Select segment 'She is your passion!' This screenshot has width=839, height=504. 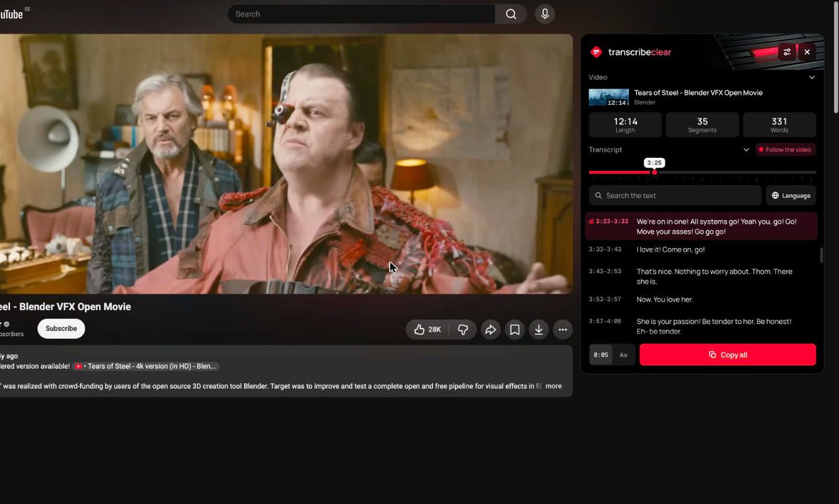pos(701,326)
